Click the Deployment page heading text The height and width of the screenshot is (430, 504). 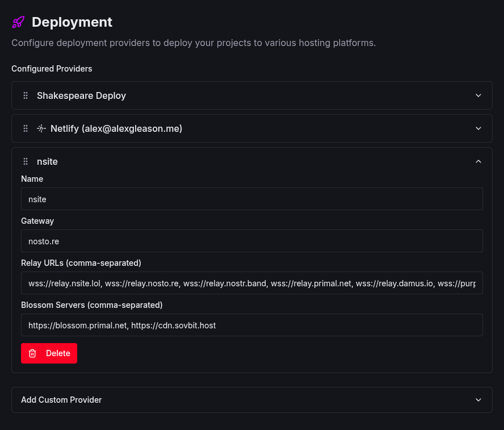(72, 22)
